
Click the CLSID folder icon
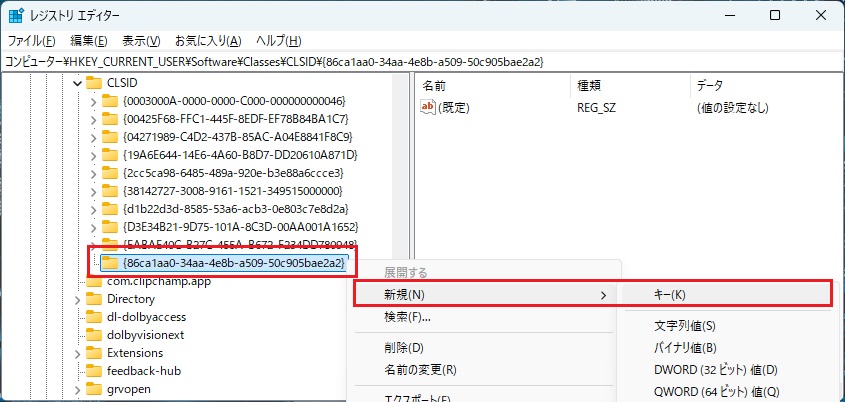coord(94,83)
